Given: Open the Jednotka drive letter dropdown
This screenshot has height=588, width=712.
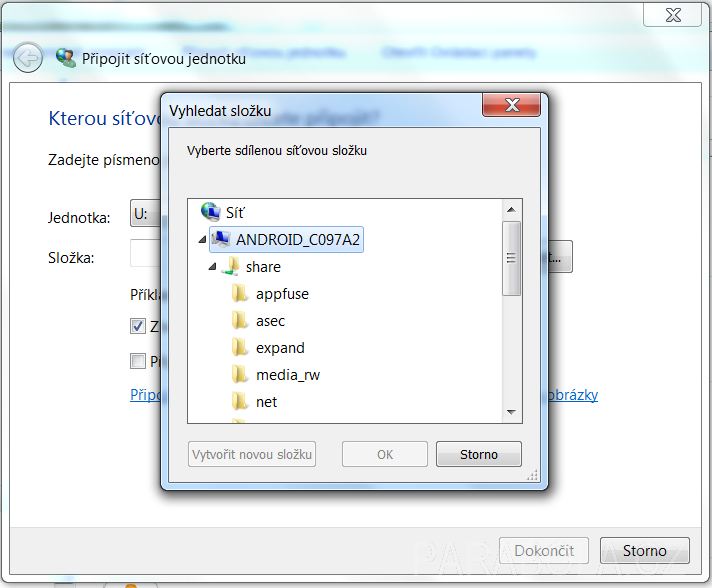Looking at the screenshot, I should 145,213.
